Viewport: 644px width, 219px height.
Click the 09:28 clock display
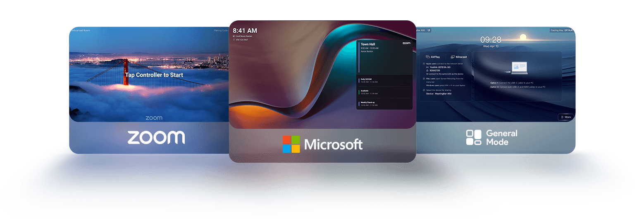tap(490, 40)
